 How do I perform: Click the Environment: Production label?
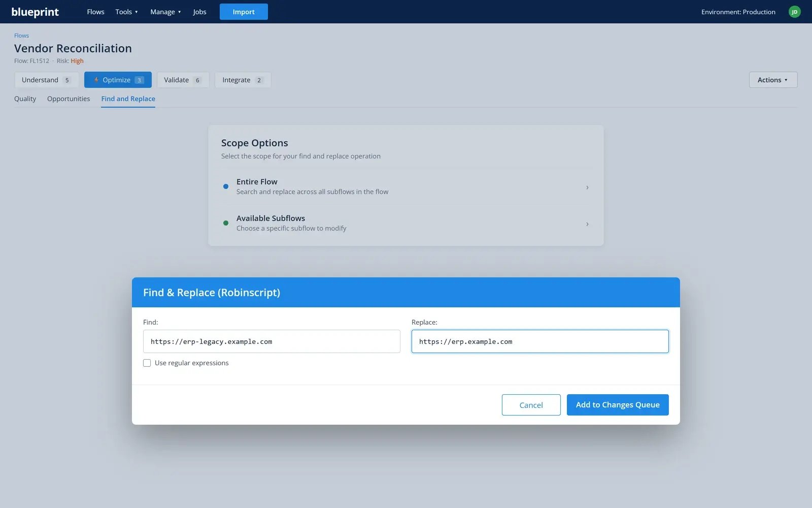(738, 12)
